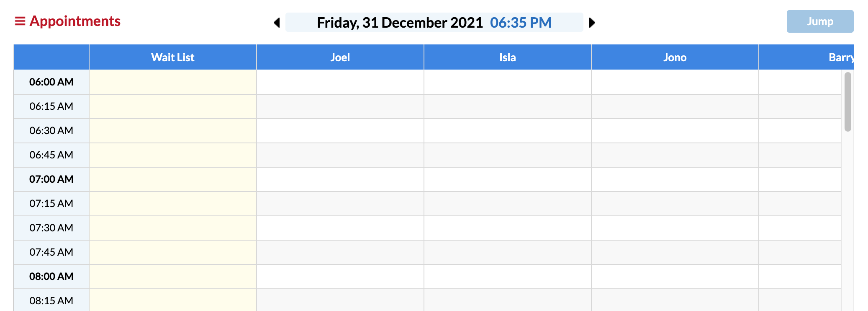Select the Isla column header
The width and height of the screenshot is (868, 311).
click(507, 57)
